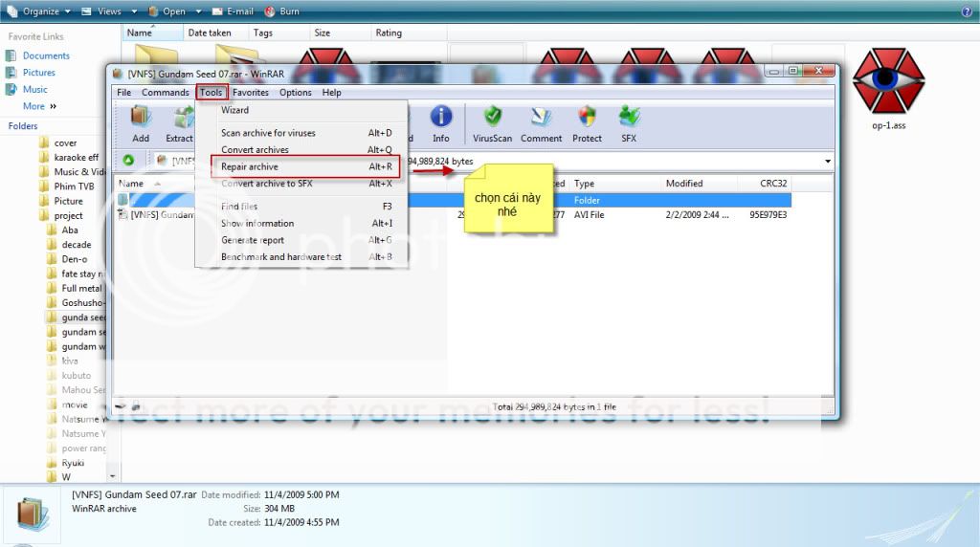Run the VirusScan toolbar icon
Image resolution: width=980 pixels, height=547 pixels.
pyautogui.click(x=492, y=121)
